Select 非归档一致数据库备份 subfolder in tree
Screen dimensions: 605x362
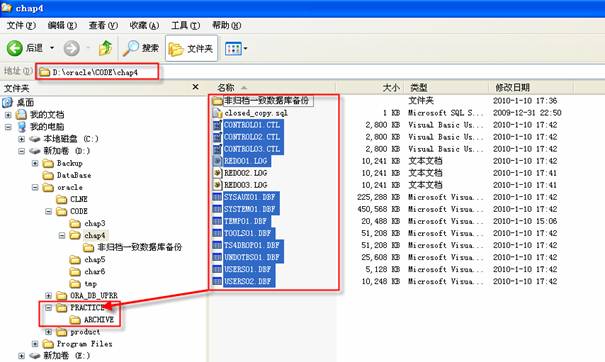[x=139, y=247]
